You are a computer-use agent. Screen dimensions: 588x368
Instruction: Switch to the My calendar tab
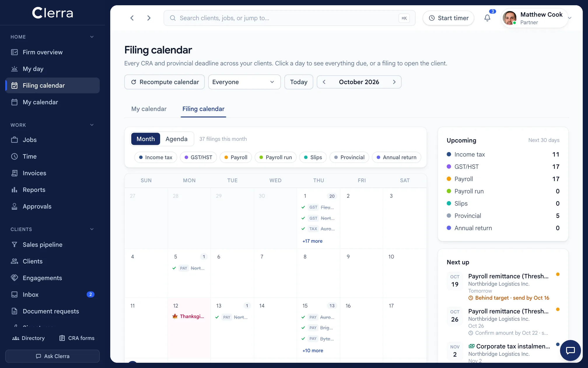(149, 109)
